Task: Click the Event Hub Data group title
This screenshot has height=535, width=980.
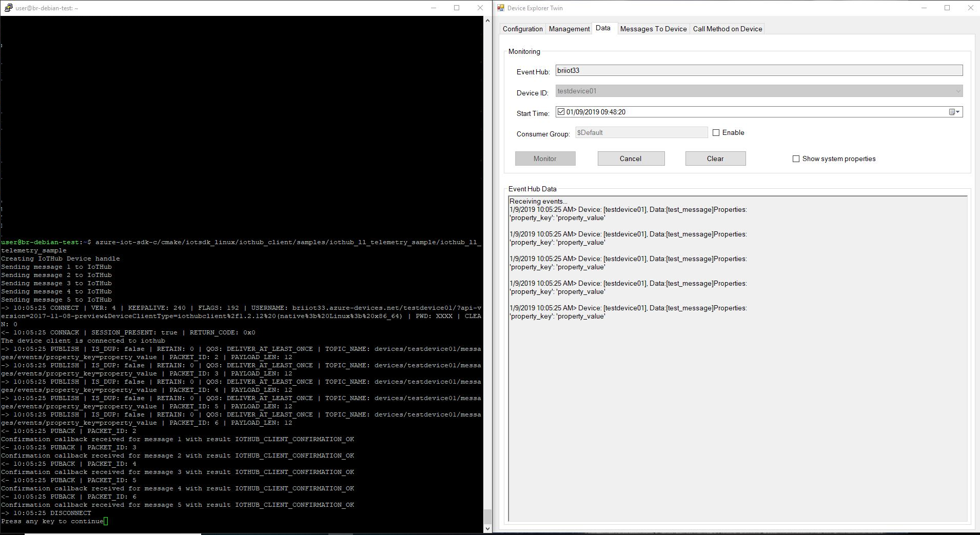Action: [x=532, y=189]
